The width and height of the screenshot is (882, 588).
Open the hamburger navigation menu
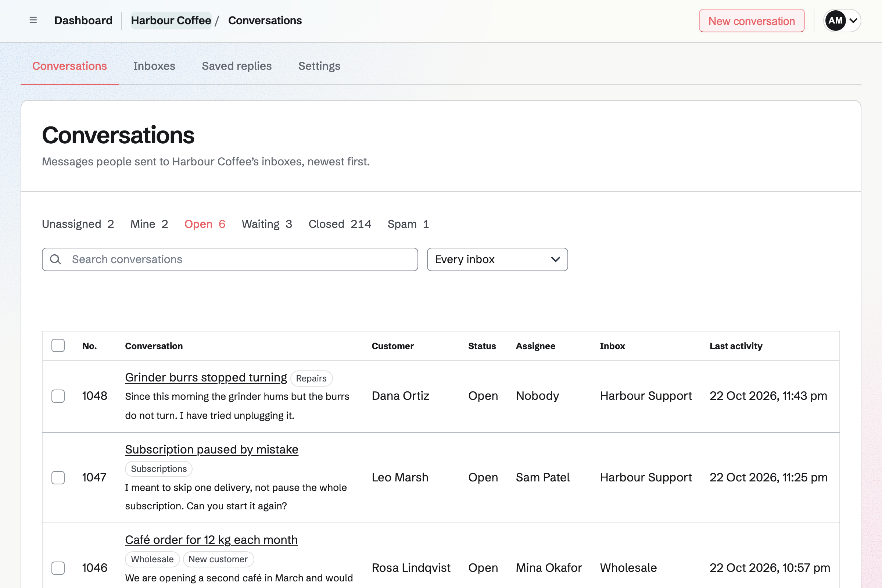33,20
